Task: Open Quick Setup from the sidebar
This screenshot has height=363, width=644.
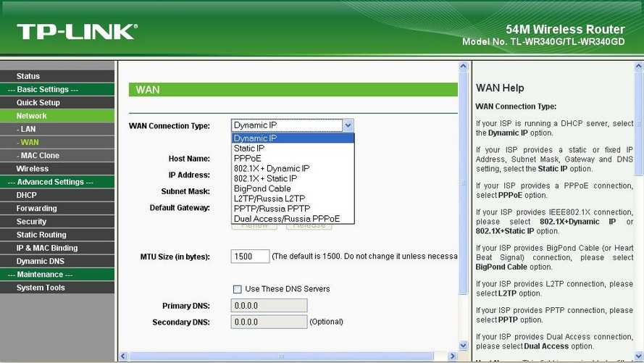Action: click(x=38, y=103)
